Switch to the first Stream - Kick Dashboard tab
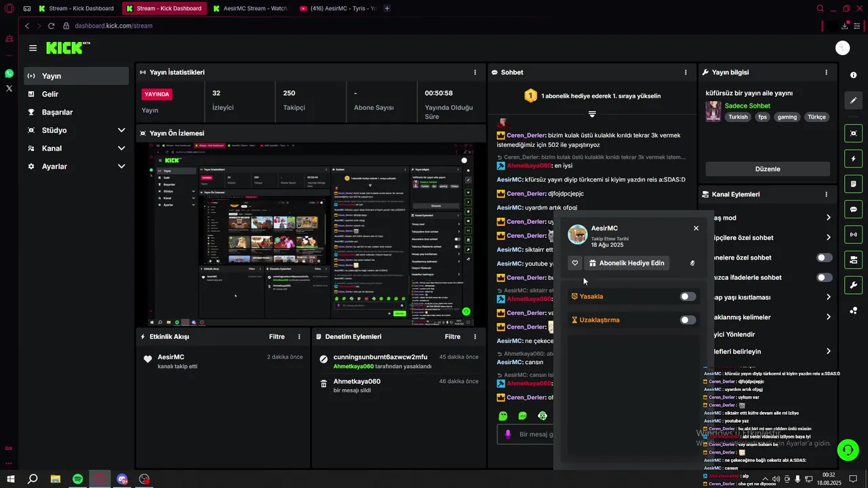The width and height of the screenshot is (868, 488). click(77, 9)
